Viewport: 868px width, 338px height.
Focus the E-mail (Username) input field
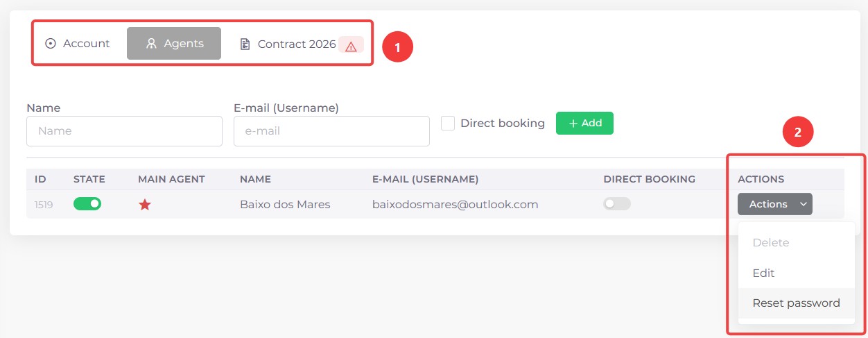(331, 130)
